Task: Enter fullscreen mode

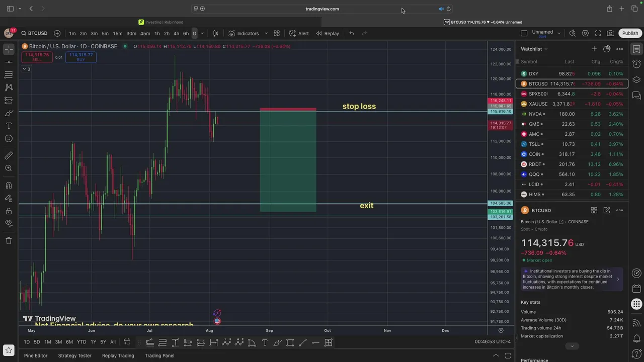Action: click(598, 33)
